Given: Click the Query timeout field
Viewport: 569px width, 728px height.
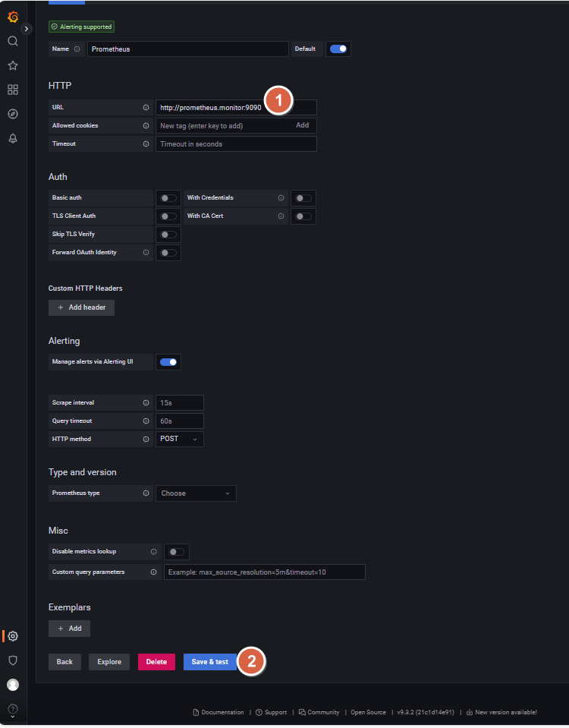Looking at the screenshot, I should click(180, 421).
